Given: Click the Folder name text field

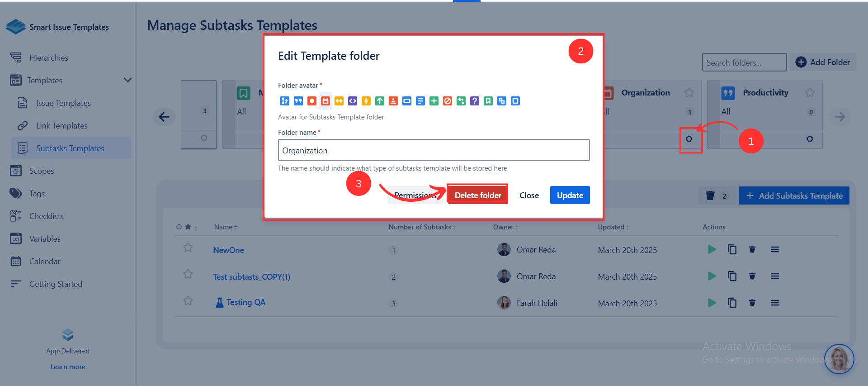Looking at the screenshot, I should point(433,150).
